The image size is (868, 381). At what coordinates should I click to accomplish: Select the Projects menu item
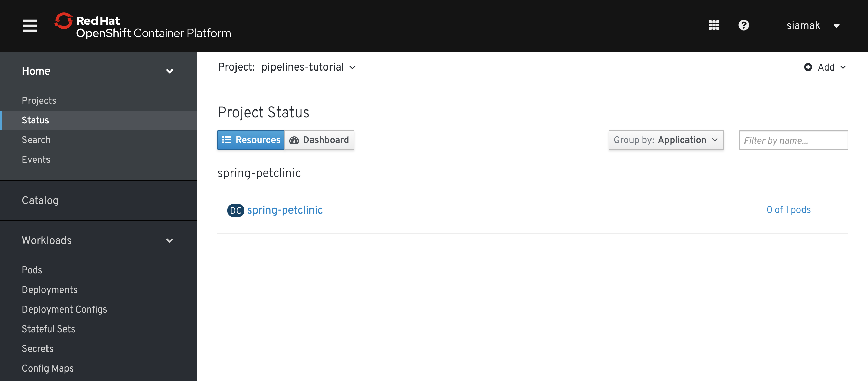tap(39, 100)
